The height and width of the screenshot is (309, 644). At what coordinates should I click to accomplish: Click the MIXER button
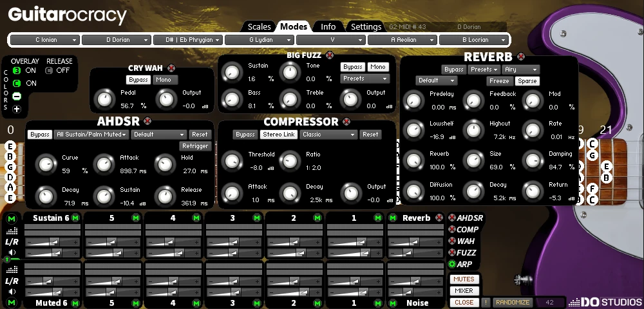[464, 290]
